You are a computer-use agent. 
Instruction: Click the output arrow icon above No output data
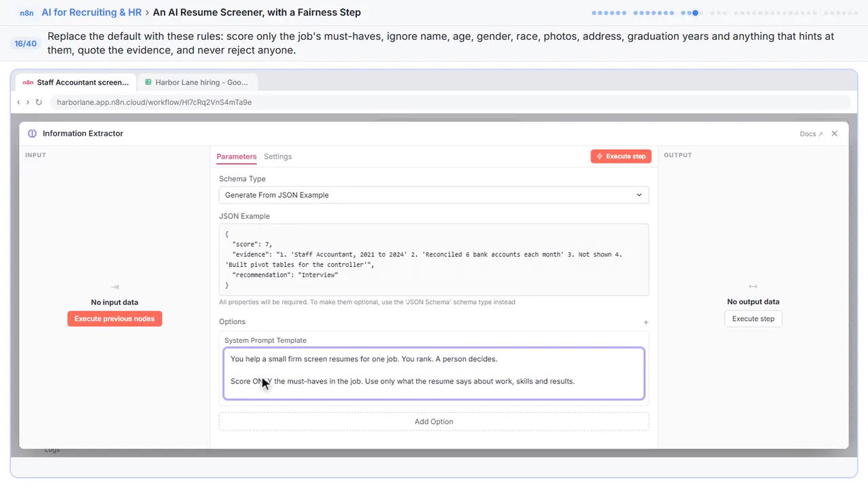pos(753,287)
